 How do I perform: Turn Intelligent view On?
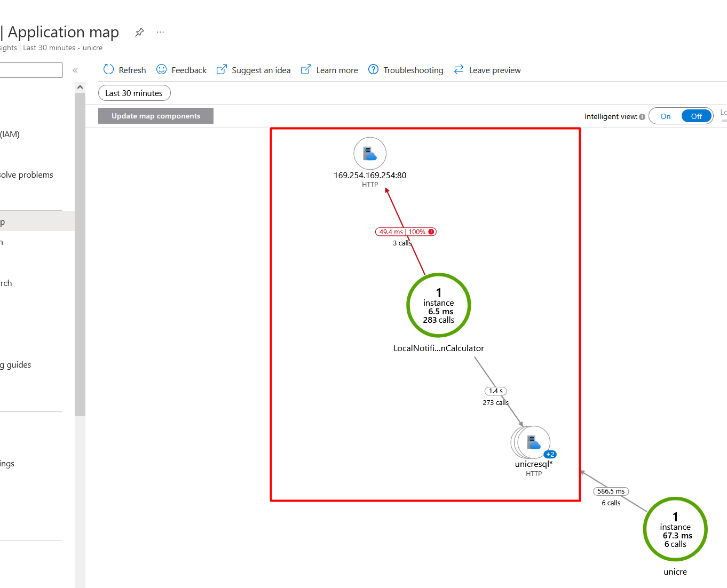(x=665, y=116)
